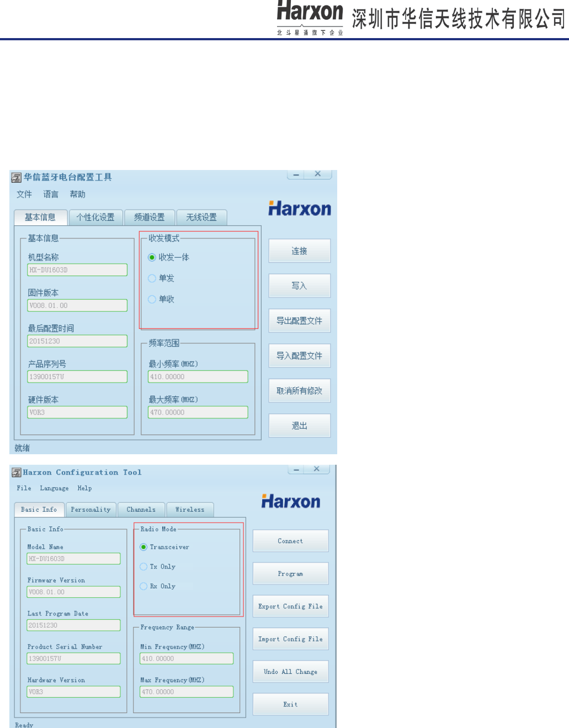Click Undo All Change button
The height and width of the screenshot is (728, 569).
[x=291, y=672]
